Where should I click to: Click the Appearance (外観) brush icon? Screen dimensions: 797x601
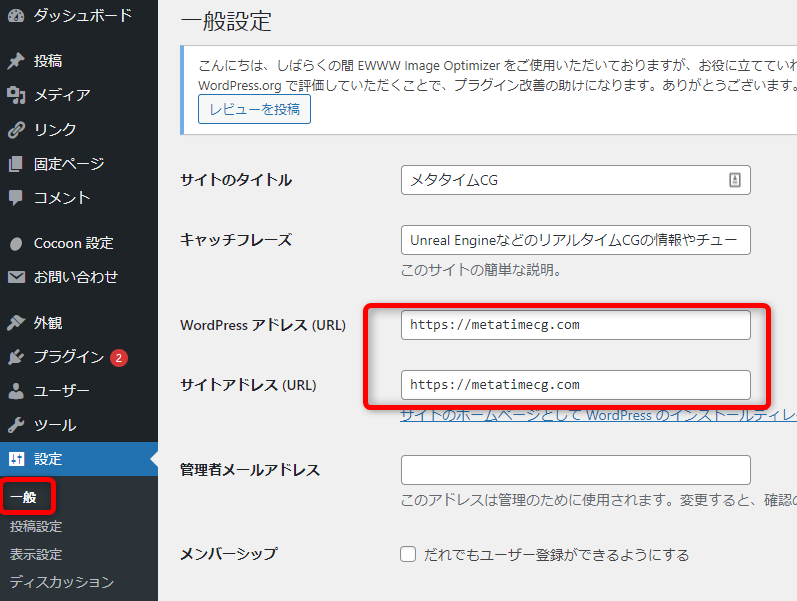(16, 323)
